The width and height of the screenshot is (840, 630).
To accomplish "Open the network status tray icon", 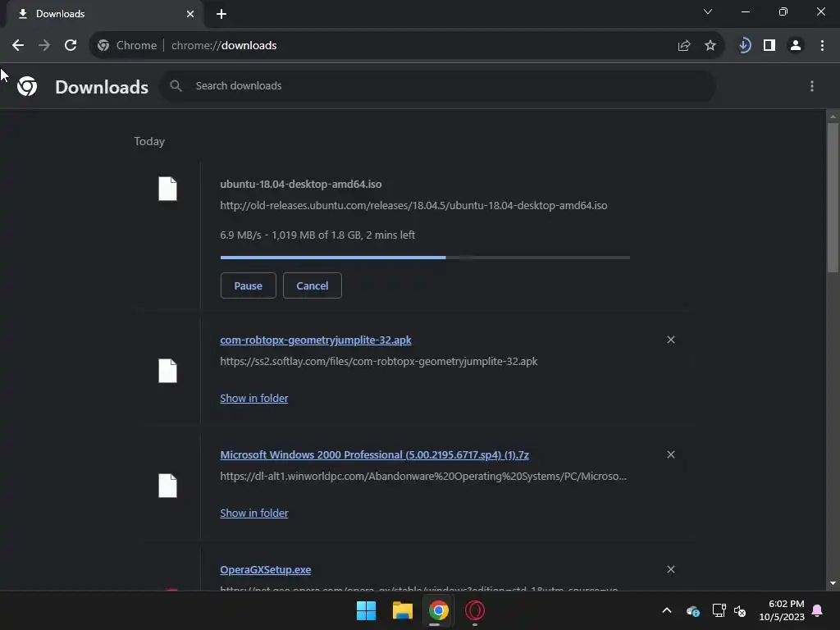I will click(x=719, y=610).
